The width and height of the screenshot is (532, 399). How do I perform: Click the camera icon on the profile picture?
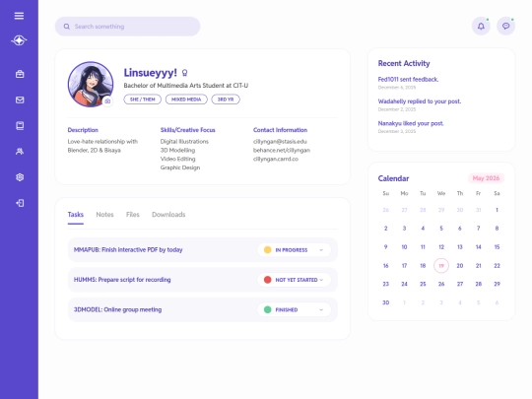click(x=107, y=101)
